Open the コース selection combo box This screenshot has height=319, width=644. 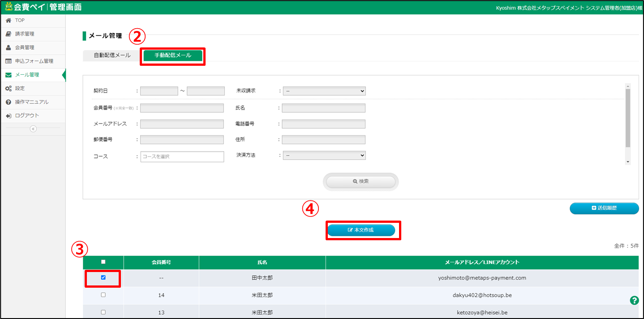coord(182,157)
